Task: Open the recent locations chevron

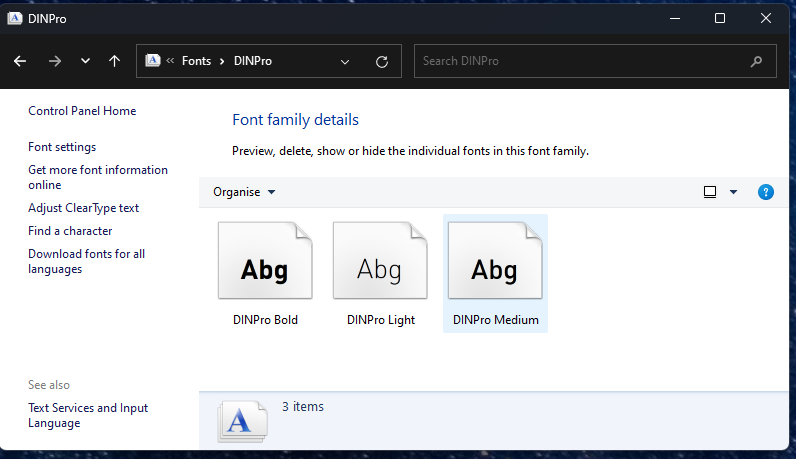Action: point(85,61)
